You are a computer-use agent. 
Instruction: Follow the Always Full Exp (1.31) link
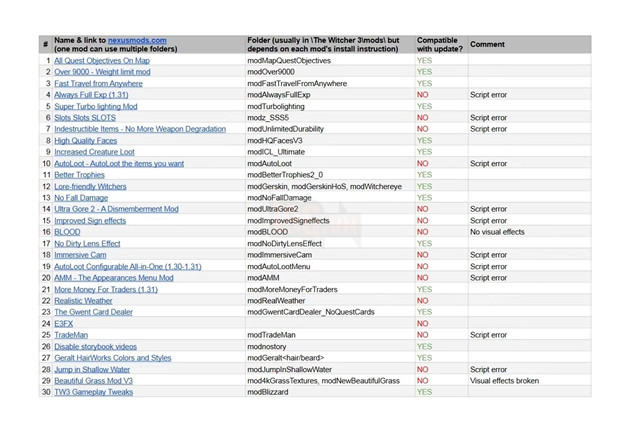[91, 95]
